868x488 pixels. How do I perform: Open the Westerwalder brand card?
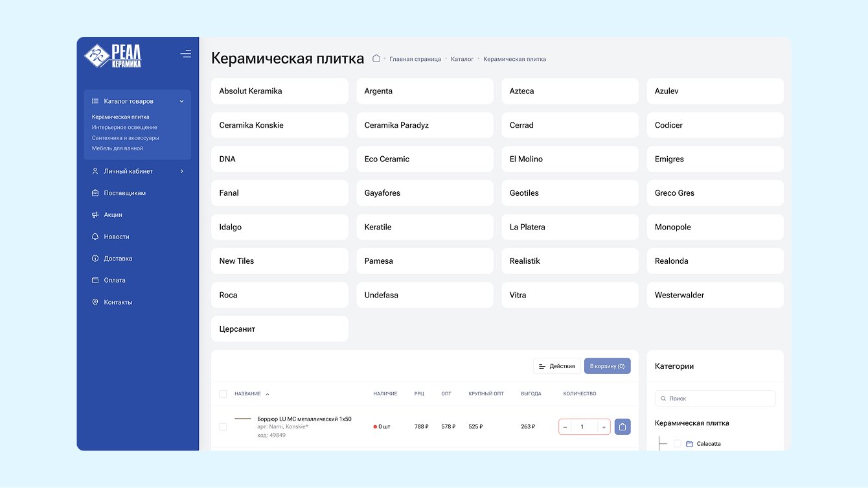(715, 295)
